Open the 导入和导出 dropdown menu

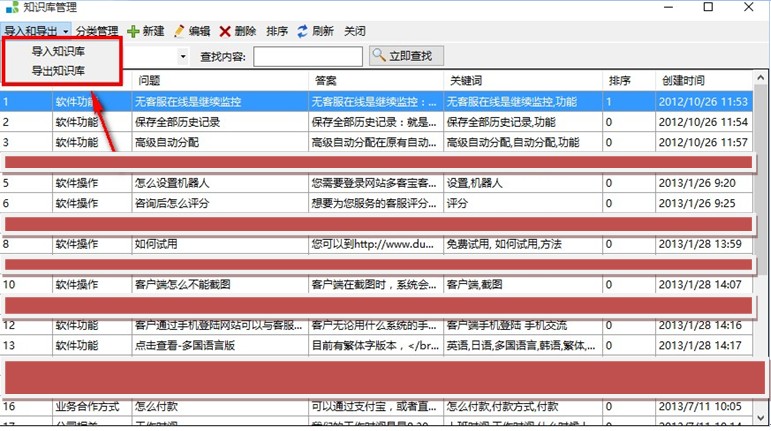tap(36, 32)
